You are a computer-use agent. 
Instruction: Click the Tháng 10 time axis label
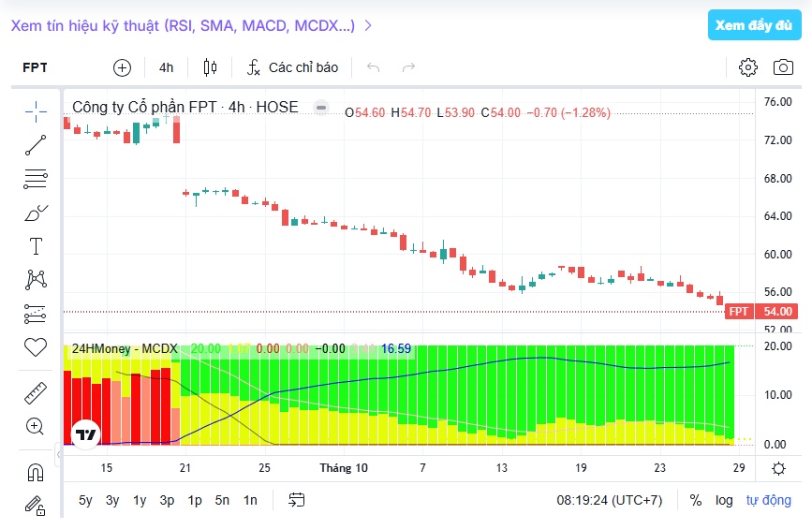[x=344, y=468]
